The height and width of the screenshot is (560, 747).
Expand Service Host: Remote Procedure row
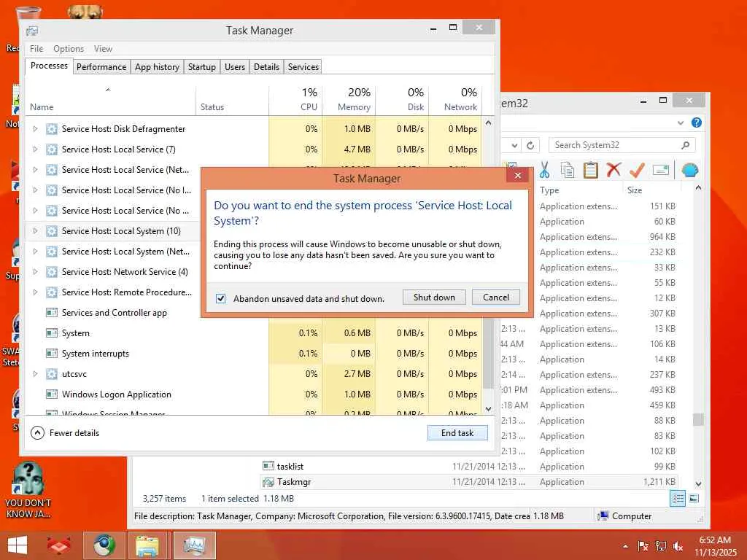(x=35, y=292)
